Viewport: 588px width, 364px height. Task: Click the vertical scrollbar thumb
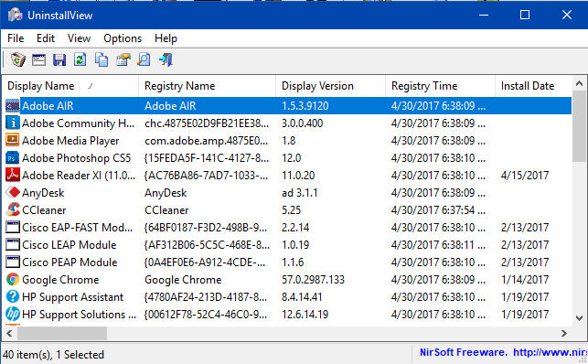(x=579, y=126)
